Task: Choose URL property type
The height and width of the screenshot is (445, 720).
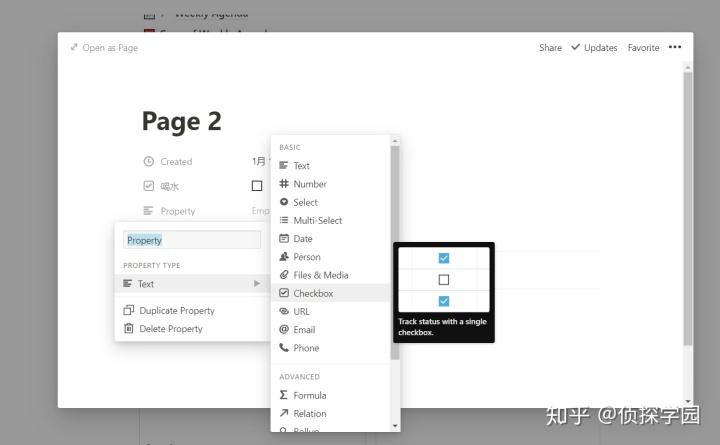Action: (x=331, y=311)
